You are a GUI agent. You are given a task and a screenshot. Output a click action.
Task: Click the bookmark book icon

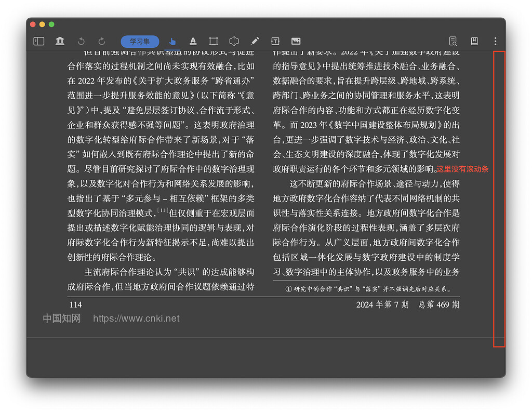coord(473,41)
